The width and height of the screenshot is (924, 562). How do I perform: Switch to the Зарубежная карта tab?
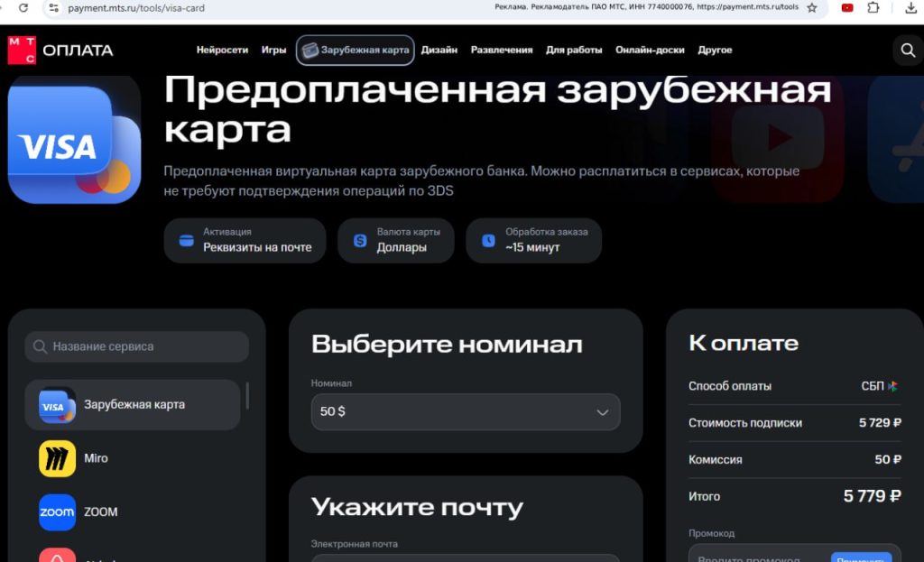coord(356,51)
